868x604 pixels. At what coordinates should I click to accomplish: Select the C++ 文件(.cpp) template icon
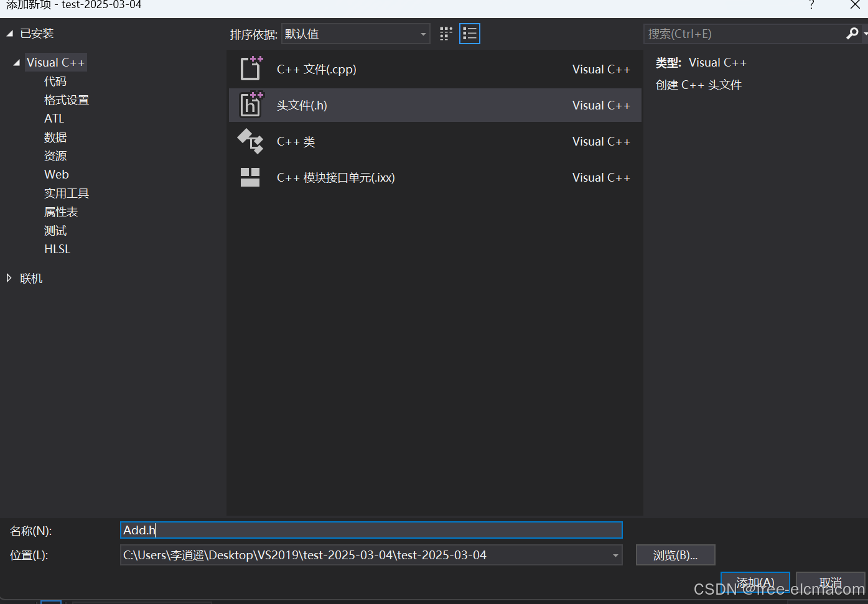(251, 68)
